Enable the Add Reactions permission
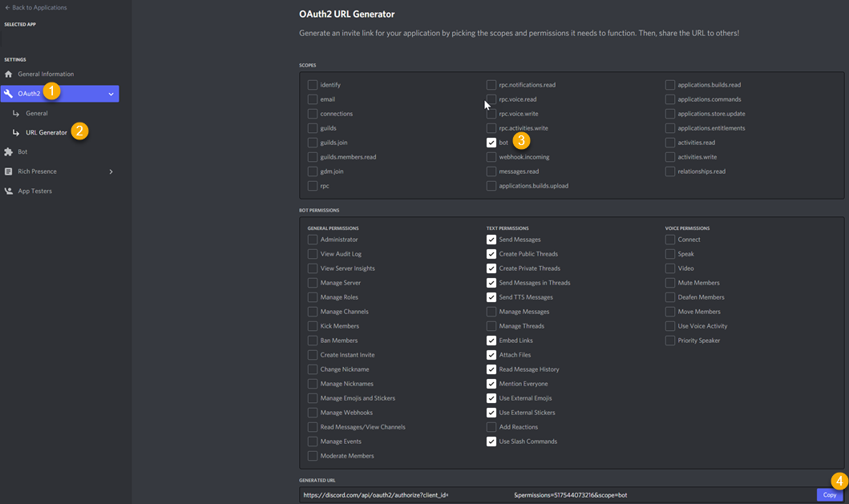849x504 pixels. pos(491,427)
